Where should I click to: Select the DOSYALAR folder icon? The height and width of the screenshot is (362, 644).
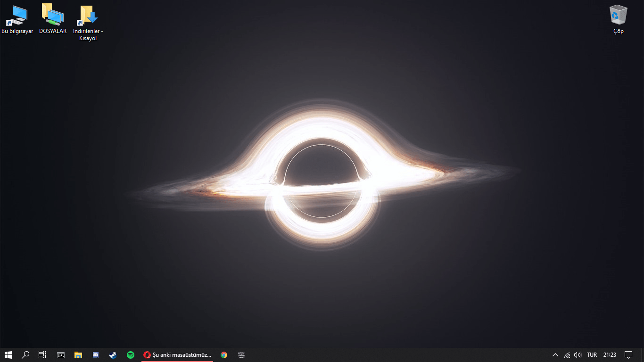point(53,20)
